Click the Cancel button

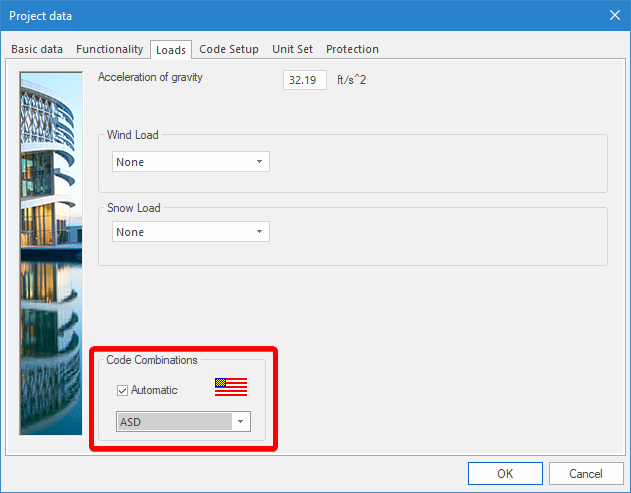pos(585,473)
